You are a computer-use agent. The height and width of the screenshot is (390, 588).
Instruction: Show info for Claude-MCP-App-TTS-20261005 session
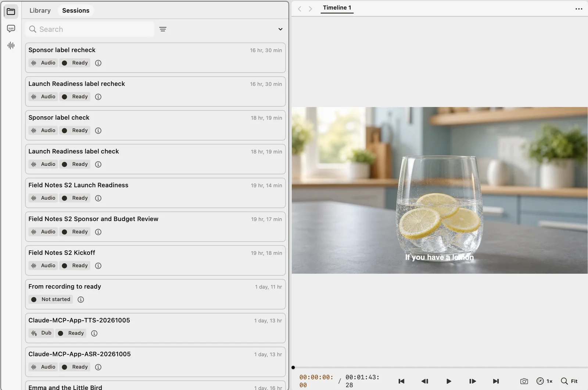(94, 333)
